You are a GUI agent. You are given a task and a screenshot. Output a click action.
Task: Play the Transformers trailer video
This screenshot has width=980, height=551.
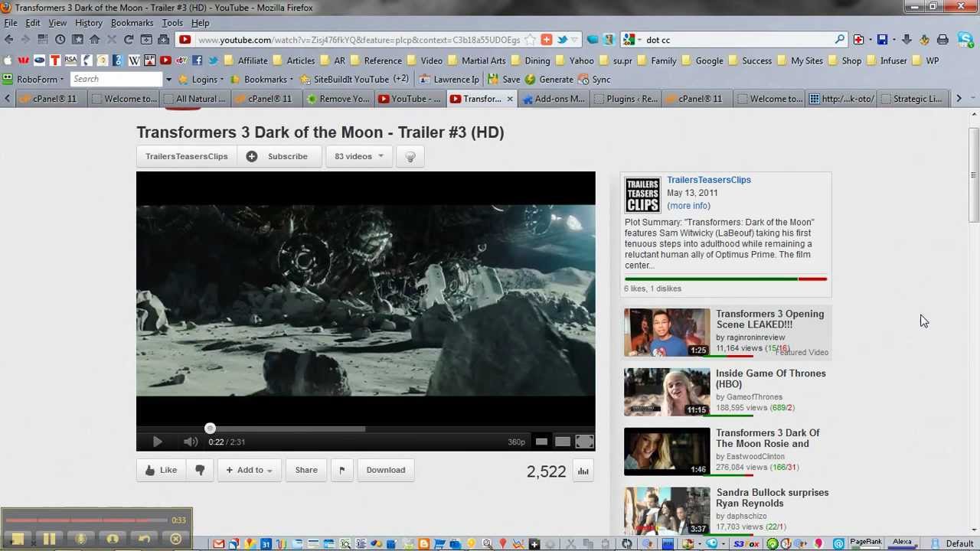[157, 442]
